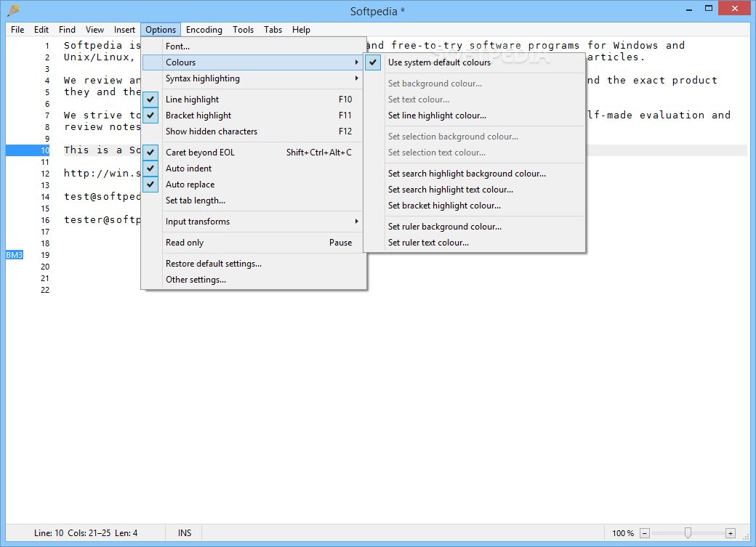Open the Help menu

(x=301, y=29)
